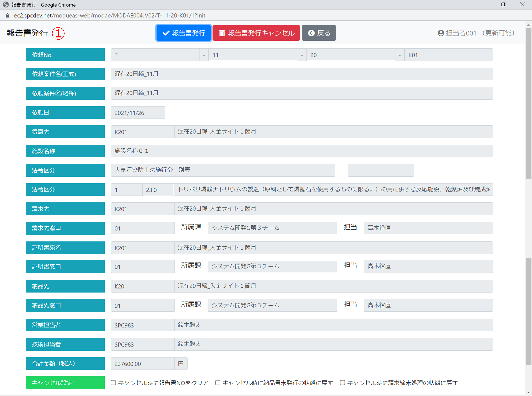Image resolution: width=532 pixels, height=396 pixels.
Task: Check キャンセル時に請求締未処理の状態に戻す checkbox
Action: click(x=342, y=383)
